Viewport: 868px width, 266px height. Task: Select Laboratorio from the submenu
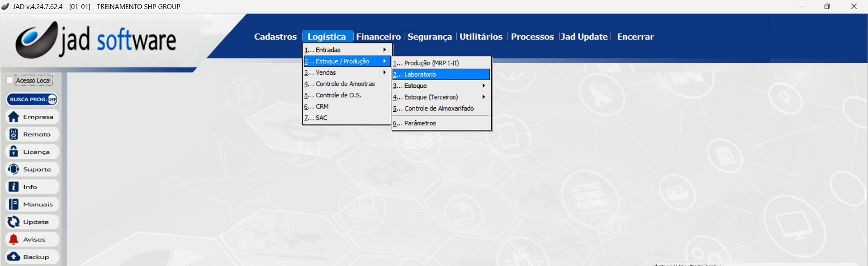[441, 74]
